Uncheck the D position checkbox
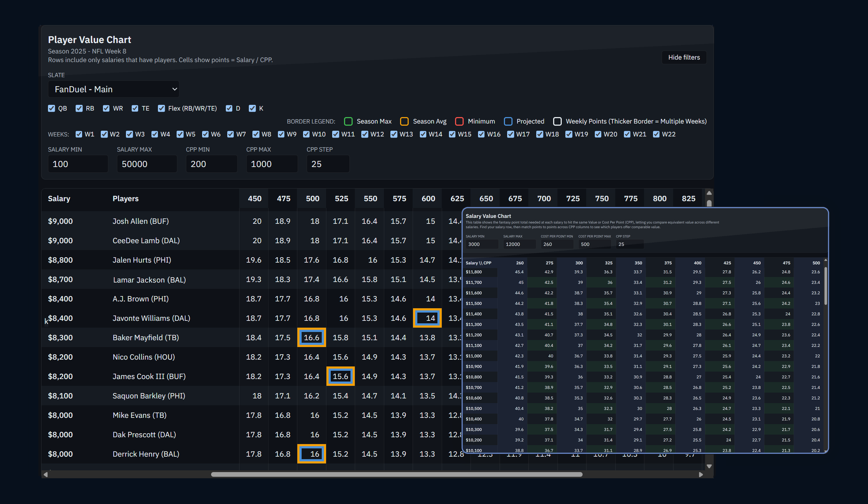The image size is (868, 504). pos(229,108)
